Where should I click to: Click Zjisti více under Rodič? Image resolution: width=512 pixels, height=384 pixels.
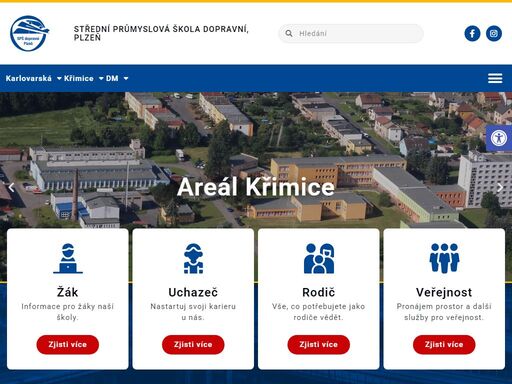(319, 345)
